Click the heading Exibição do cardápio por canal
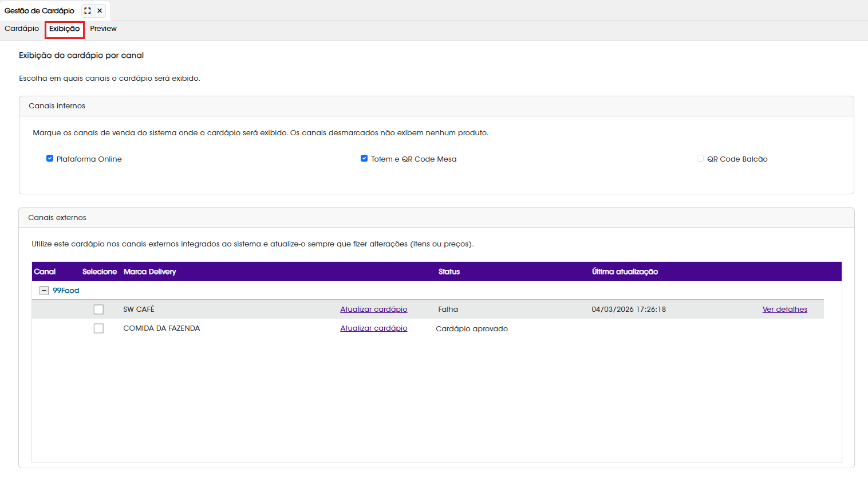This screenshot has width=868, height=482. pos(81,56)
